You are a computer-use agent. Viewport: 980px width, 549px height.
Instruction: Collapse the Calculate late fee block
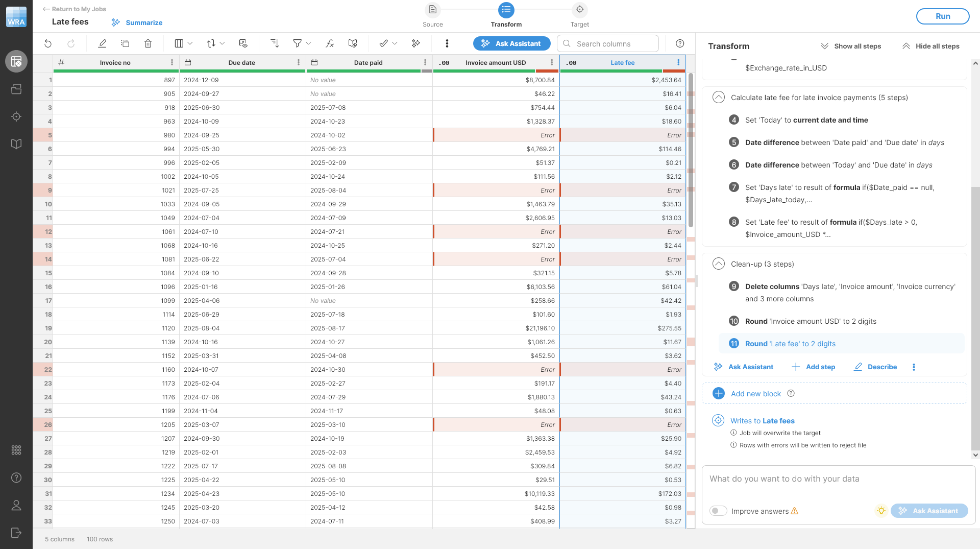719,98
